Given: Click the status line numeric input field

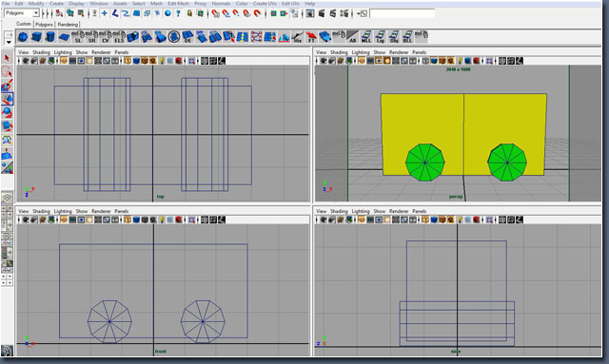Looking at the screenshot, I should tap(402, 13).
